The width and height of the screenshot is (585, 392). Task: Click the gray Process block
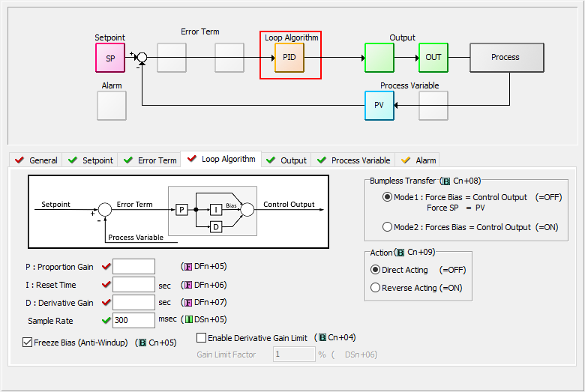pyautogui.click(x=506, y=58)
